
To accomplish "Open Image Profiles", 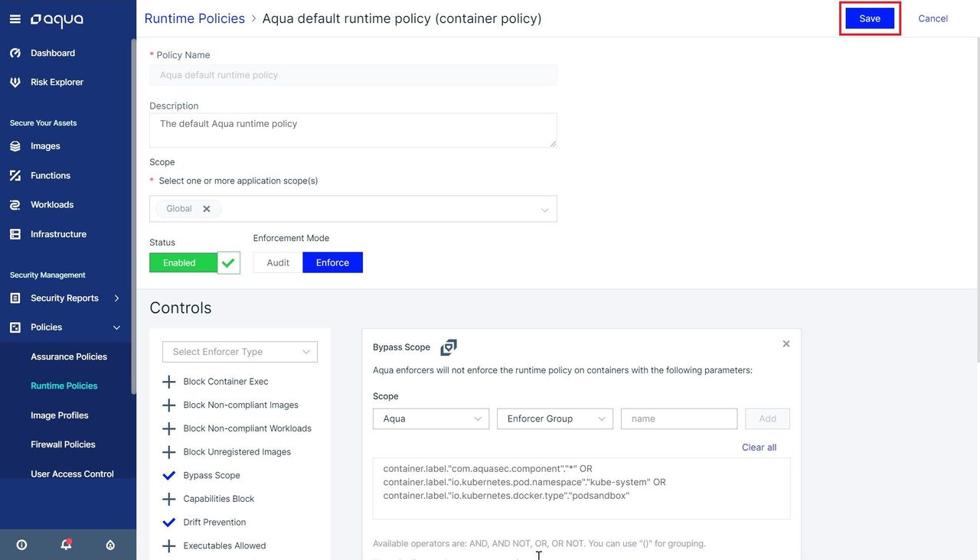I will point(60,415).
